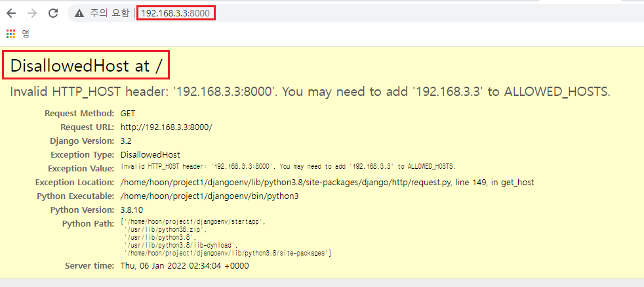Click the Django Version label
This screenshot has height=287, width=644.
(x=82, y=141)
